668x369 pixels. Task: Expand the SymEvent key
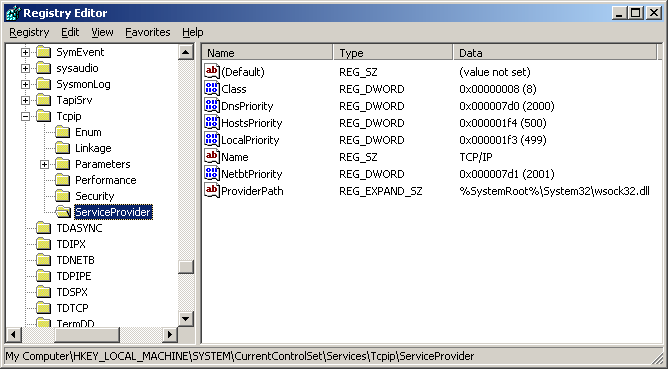pos(26,52)
